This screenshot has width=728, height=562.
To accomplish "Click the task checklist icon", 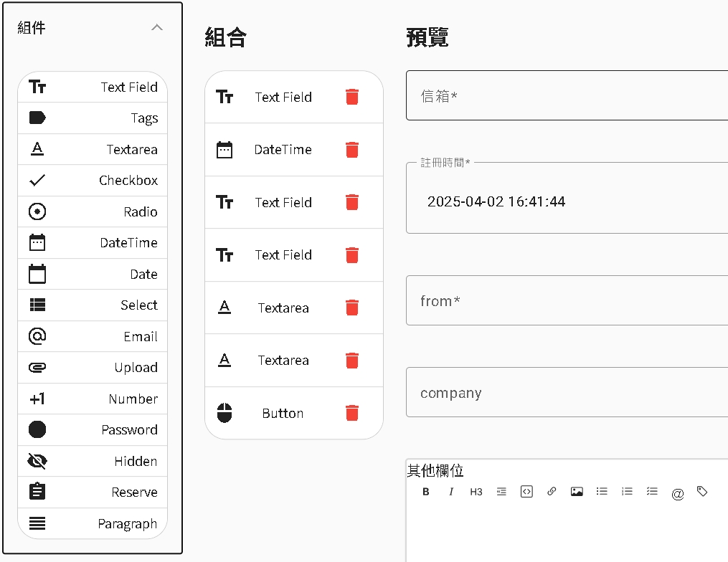I will 652,492.
